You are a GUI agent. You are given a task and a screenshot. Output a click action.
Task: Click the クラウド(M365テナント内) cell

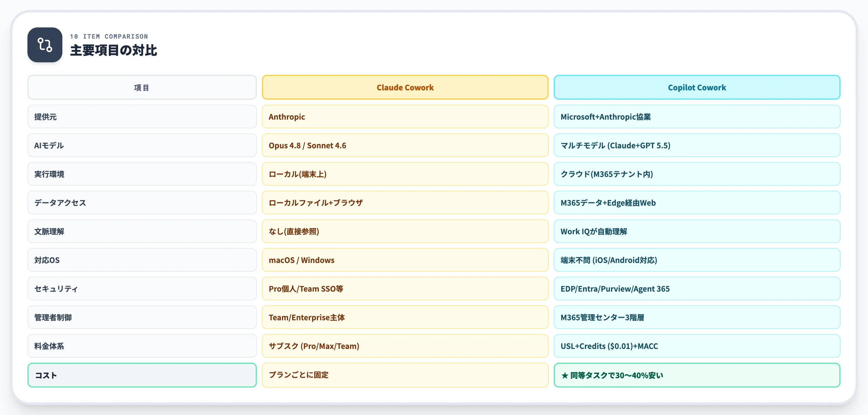point(697,174)
